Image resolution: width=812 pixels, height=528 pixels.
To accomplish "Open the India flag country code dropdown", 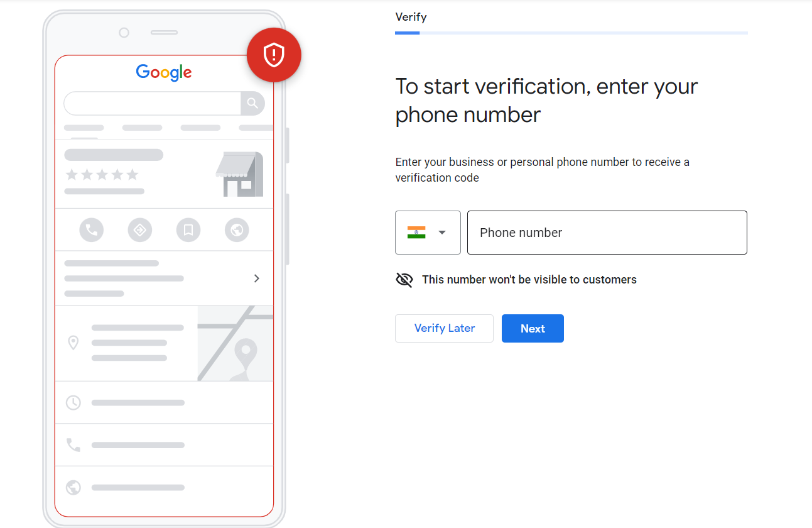I will point(428,233).
